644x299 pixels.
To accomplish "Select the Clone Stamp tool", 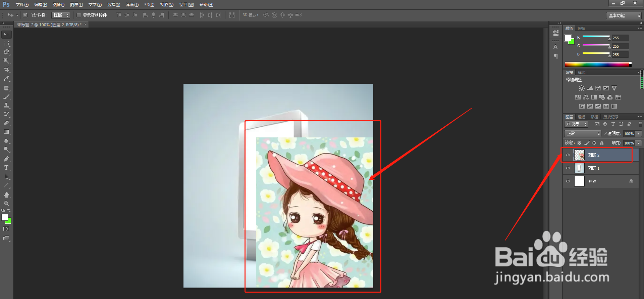I will click(x=6, y=105).
